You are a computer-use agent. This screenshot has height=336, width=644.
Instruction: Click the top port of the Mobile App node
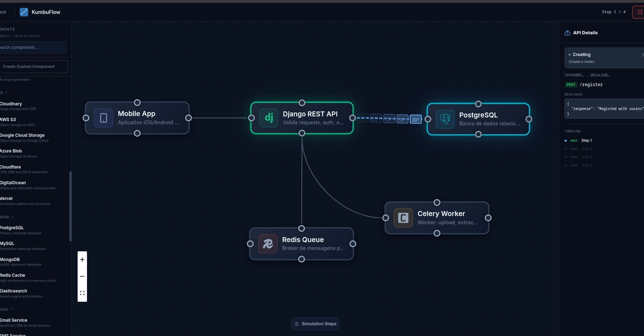point(137,102)
